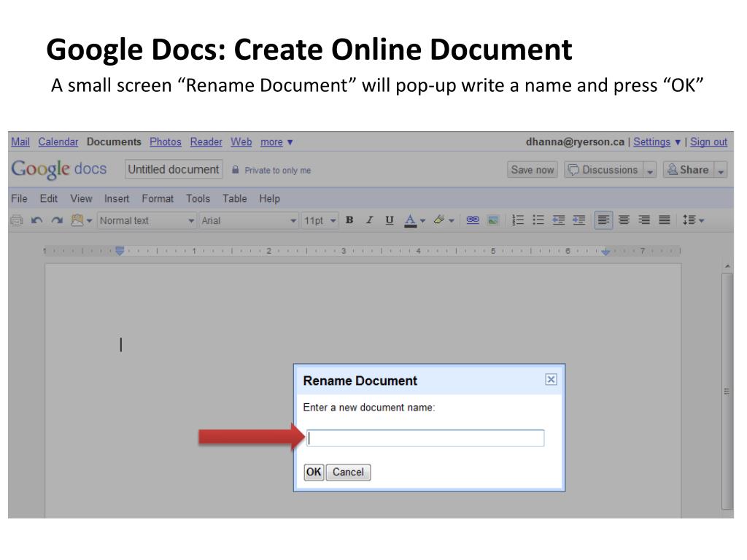This screenshot has height=560, width=747.
Task: Open line spacing options
Action: click(693, 220)
